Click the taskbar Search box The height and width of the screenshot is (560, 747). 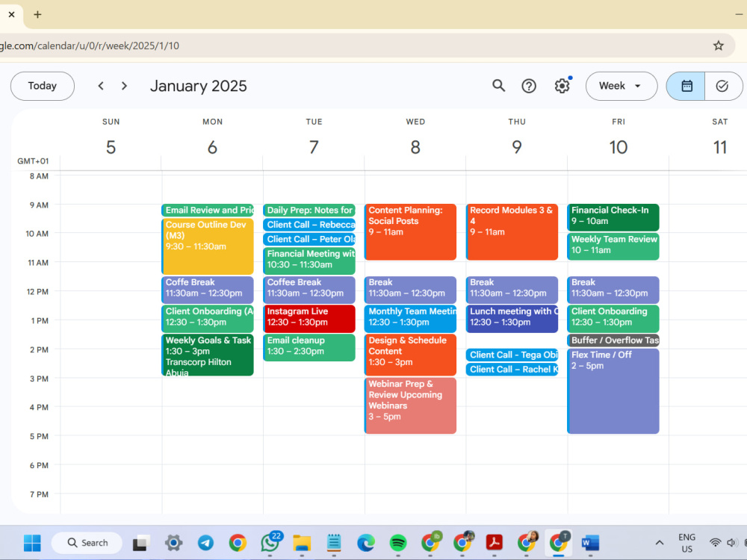tap(87, 542)
